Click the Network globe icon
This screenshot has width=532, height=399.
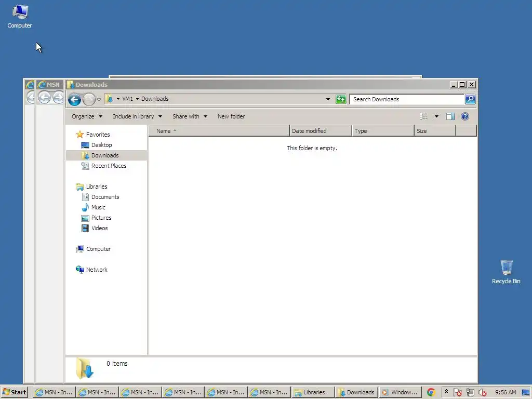(79, 270)
